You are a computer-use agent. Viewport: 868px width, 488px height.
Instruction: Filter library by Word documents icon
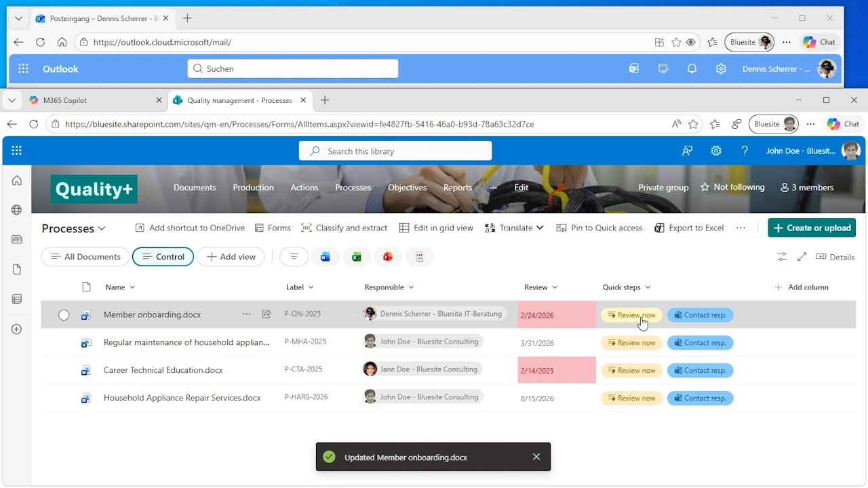325,257
